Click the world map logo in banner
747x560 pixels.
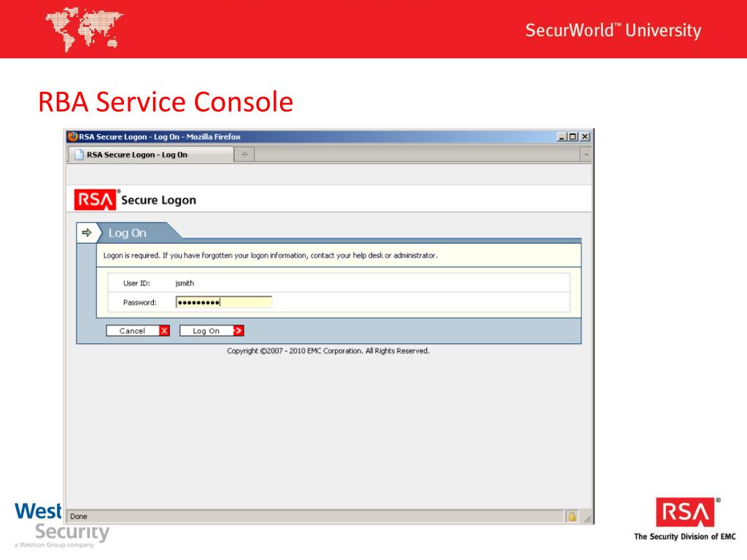85,29
